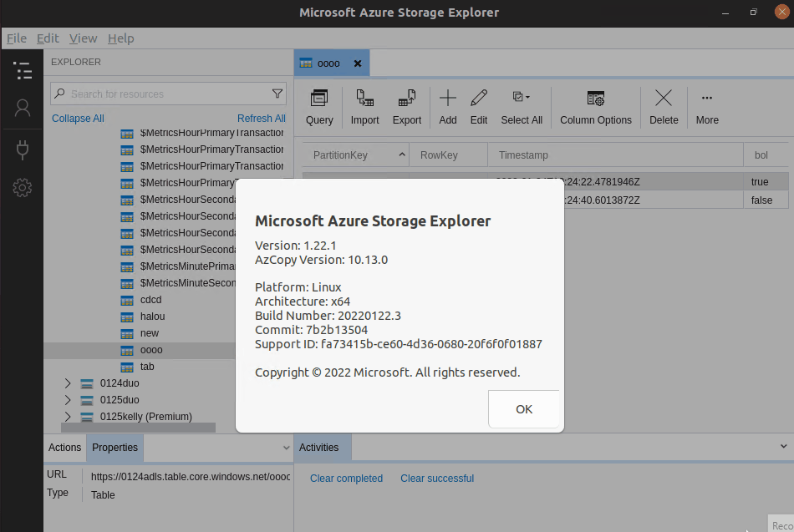
Task: Select the oooo table in tree
Action: (x=151, y=350)
